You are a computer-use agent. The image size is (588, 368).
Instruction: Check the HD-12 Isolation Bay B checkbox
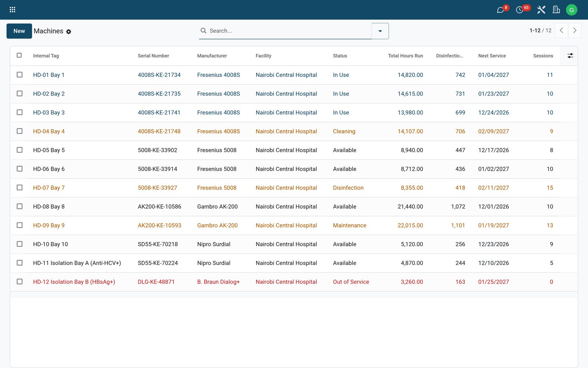(x=19, y=282)
